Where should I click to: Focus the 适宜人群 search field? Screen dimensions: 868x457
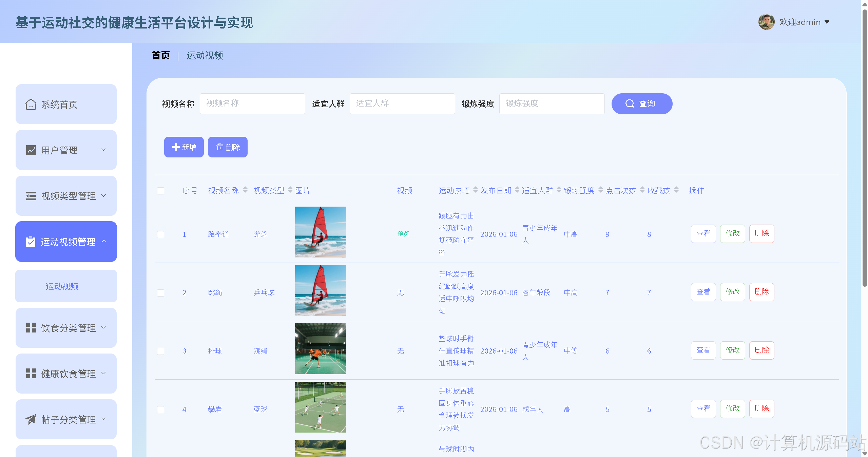pos(402,103)
